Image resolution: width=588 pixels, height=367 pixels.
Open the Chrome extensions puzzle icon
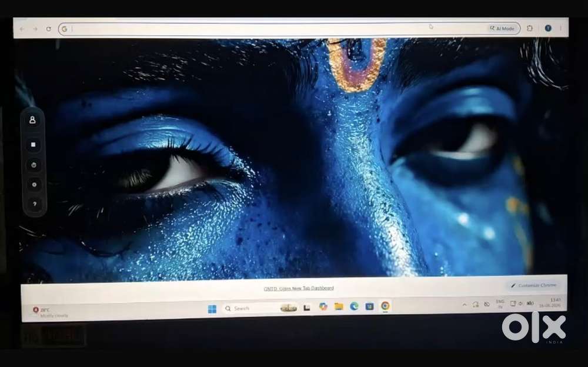[530, 28]
